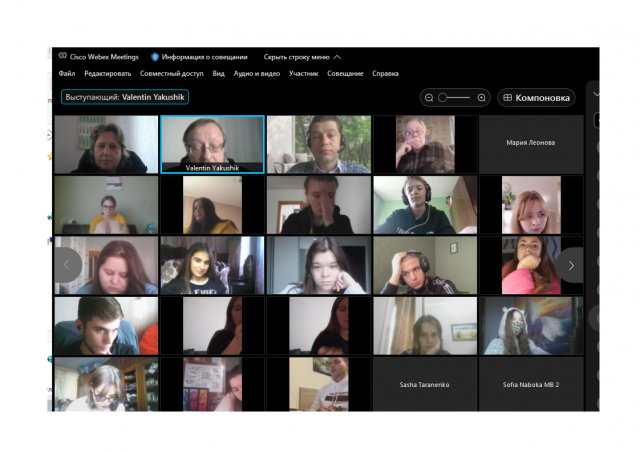Expand the side panel chevron at top right
Viewport: 640px width, 452px height.
point(596,94)
